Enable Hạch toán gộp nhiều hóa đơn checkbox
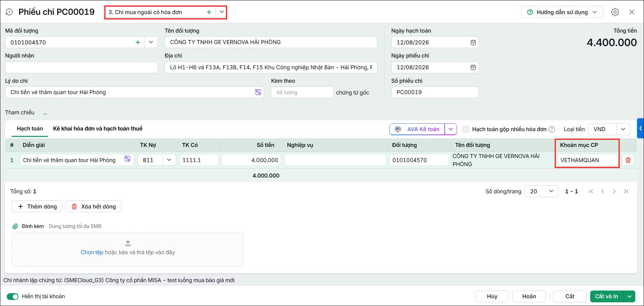The image size is (644, 306). tap(466, 129)
